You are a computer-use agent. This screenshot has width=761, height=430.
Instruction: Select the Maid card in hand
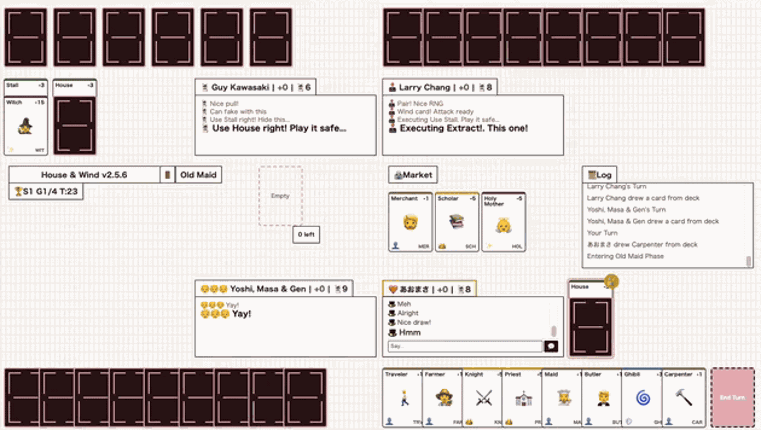(x=561, y=397)
